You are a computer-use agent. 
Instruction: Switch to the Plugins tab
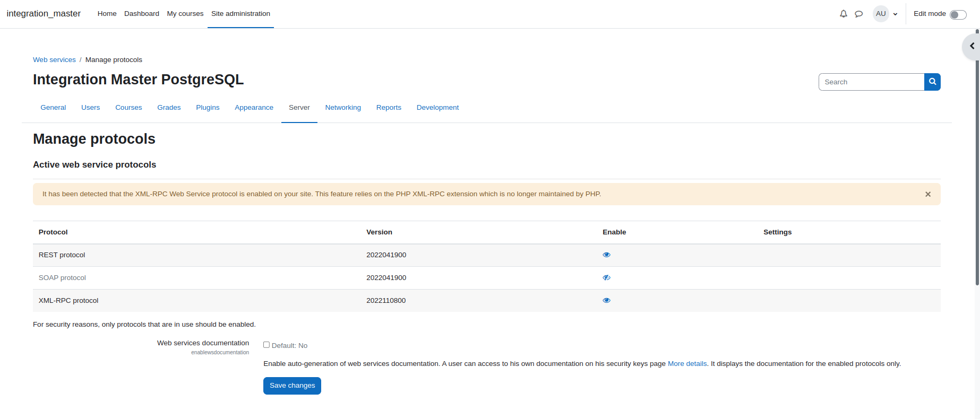pos(208,108)
